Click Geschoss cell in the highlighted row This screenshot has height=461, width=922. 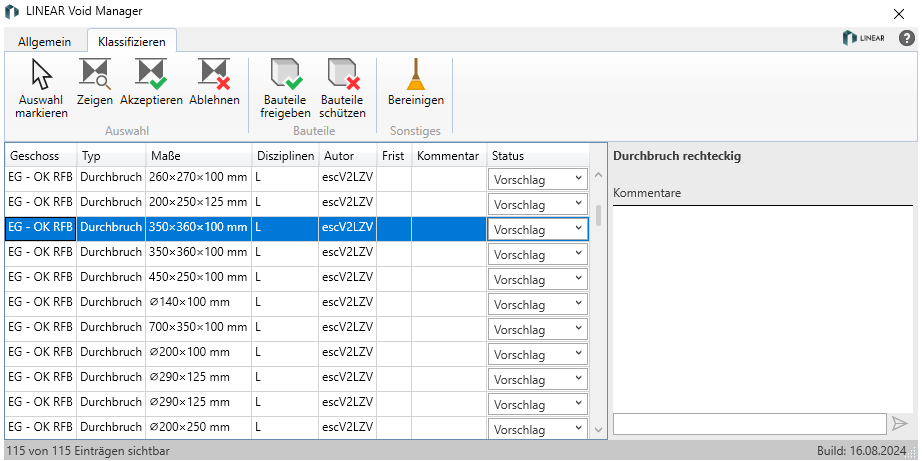point(41,228)
